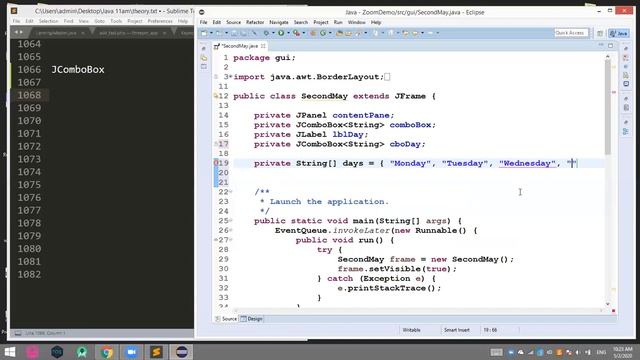Open the dropdown next to New Java Class icon

(330, 33)
